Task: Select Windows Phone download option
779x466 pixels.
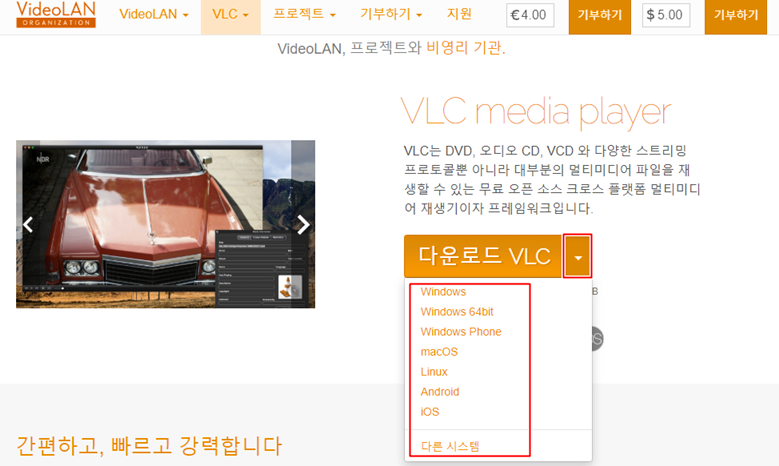Action: click(x=461, y=332)
